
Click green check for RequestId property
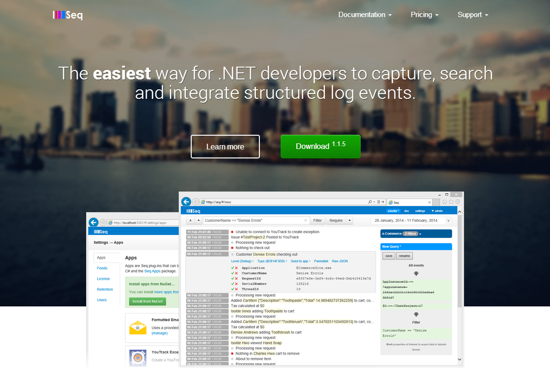pos(232,279)
